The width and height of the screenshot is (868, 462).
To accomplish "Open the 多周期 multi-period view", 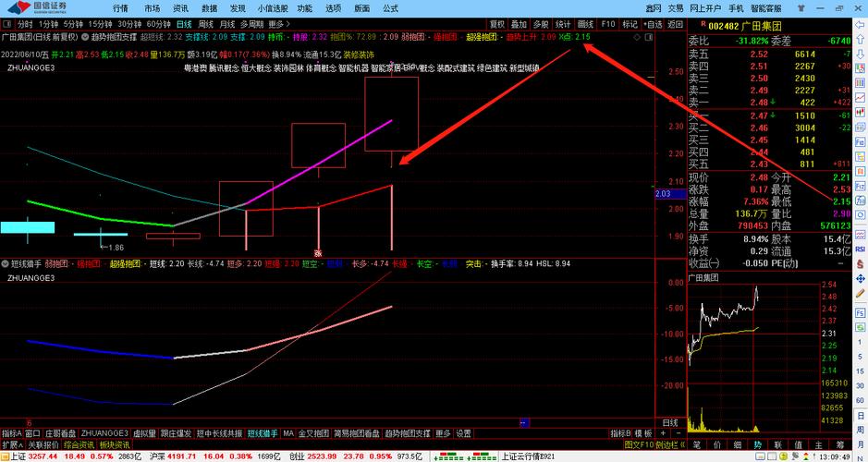I will coord(251,24).
